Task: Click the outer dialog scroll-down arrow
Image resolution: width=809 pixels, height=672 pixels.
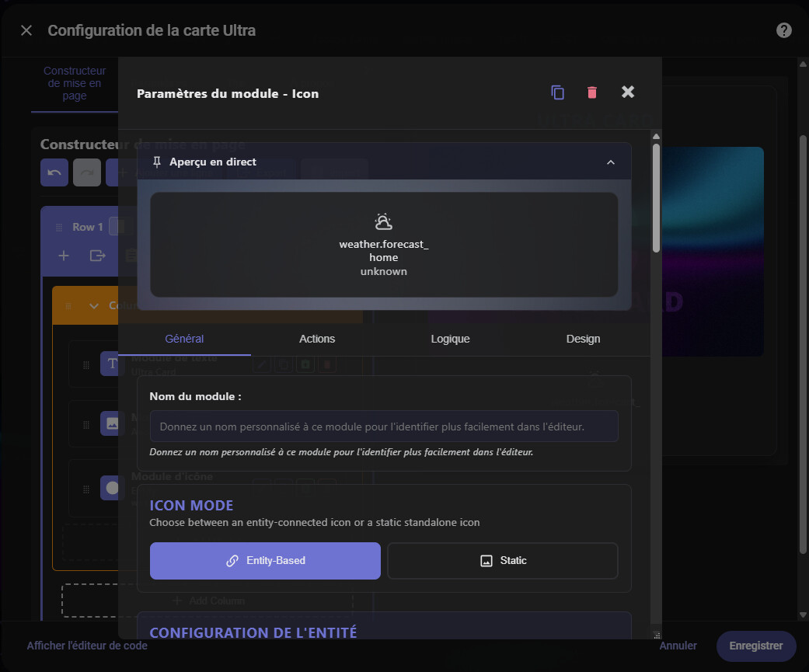Action: [x=802, y=615]
